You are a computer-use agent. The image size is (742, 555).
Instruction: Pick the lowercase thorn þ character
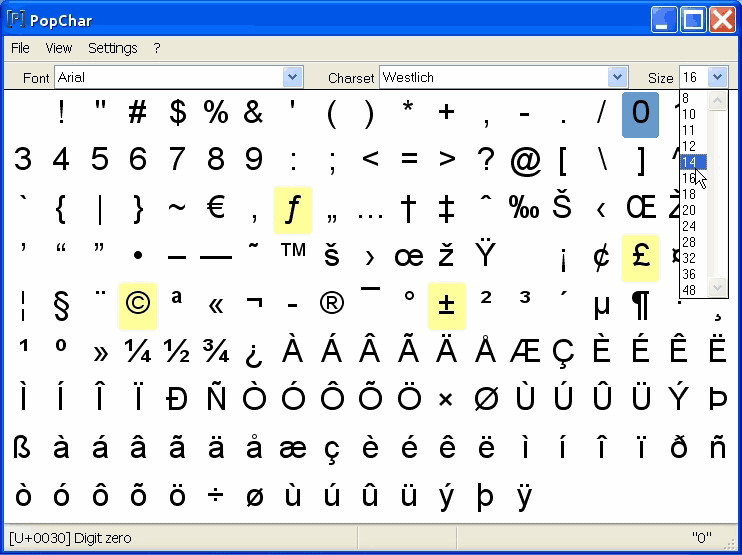click(485, 497)
